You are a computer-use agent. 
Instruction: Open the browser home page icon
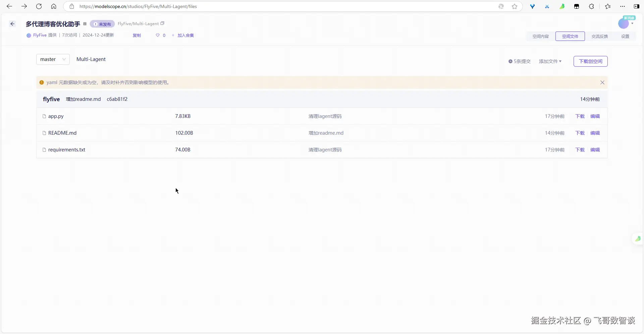pyautogui.click(x=54, y=6)
